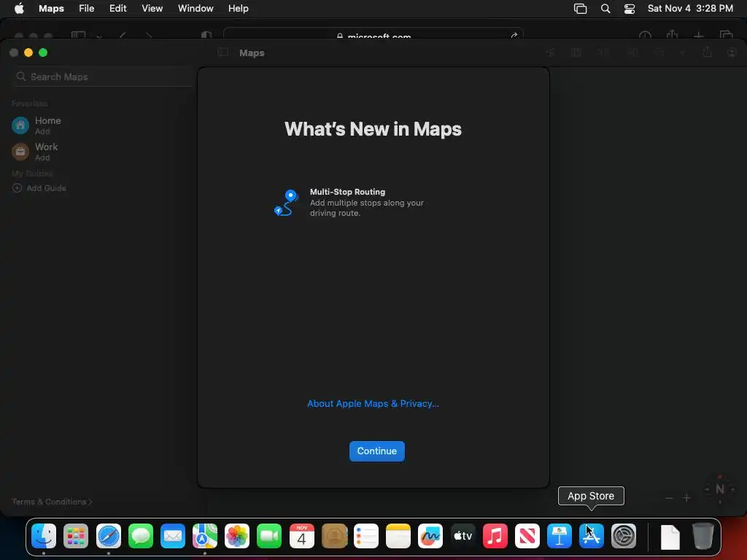Click the Look Around binoculars icon
Image resolution: width=747 pixels, height=560 pixels.
tap(632, 52)
